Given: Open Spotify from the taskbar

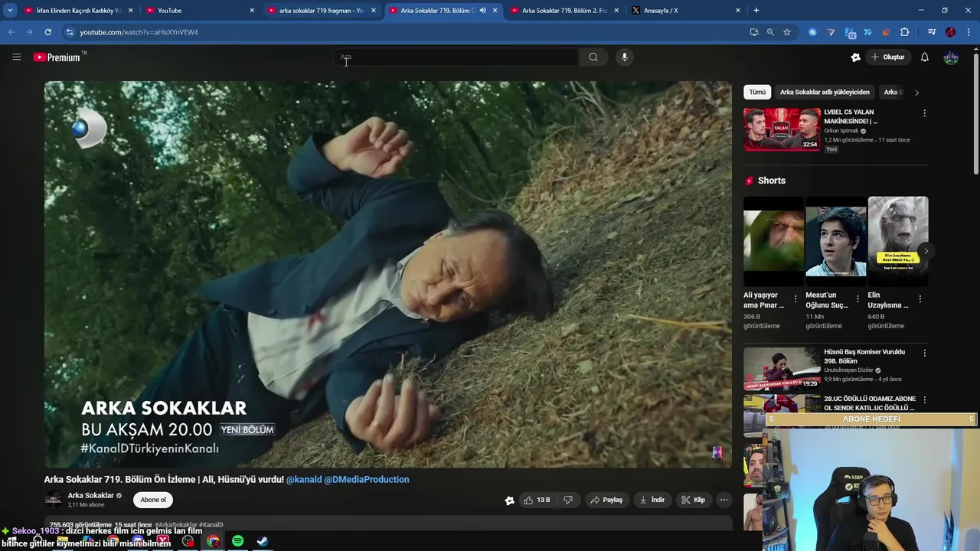Looking at the screenshot, I should [237, 541].
